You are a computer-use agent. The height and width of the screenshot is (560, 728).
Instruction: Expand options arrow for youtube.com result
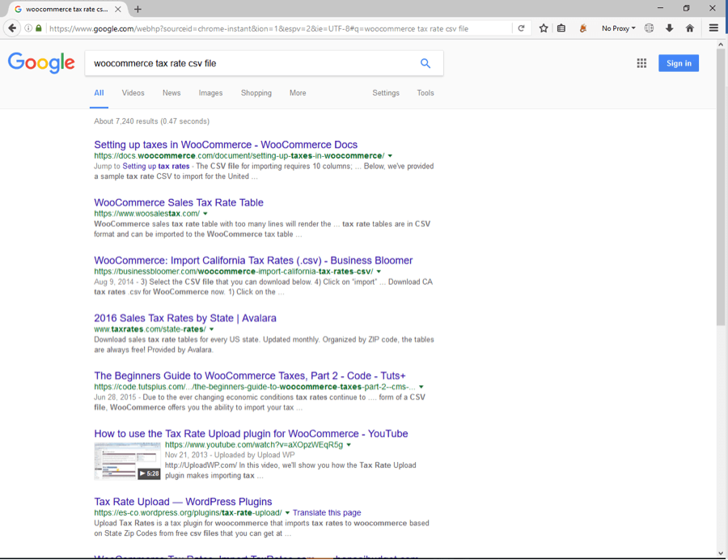click(349, 445)
